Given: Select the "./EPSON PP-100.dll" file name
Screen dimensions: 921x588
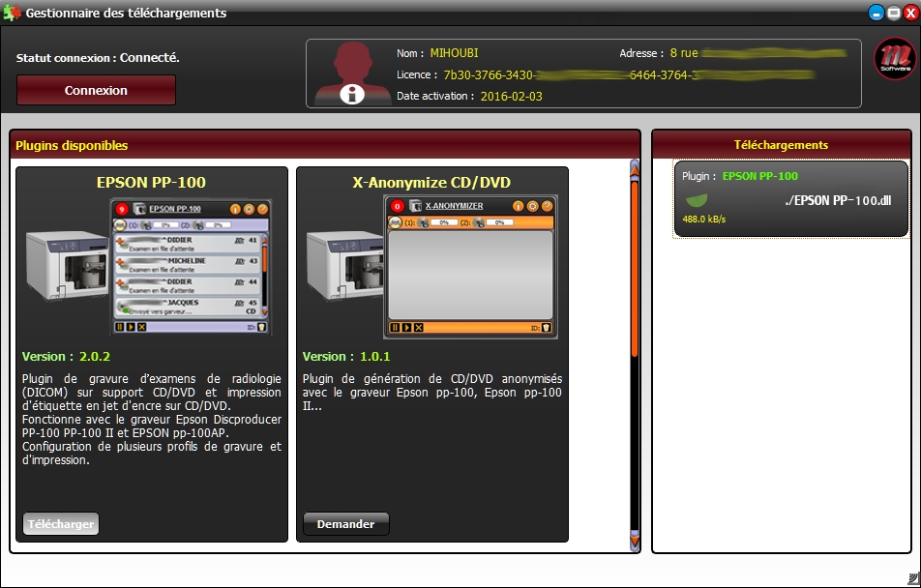Looking at the screenshot, I should [x=838, y=200].
